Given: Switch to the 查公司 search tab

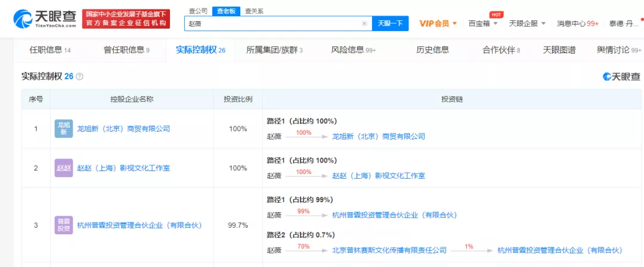Looking at the screenshot, I should click(x=198, y=11).
